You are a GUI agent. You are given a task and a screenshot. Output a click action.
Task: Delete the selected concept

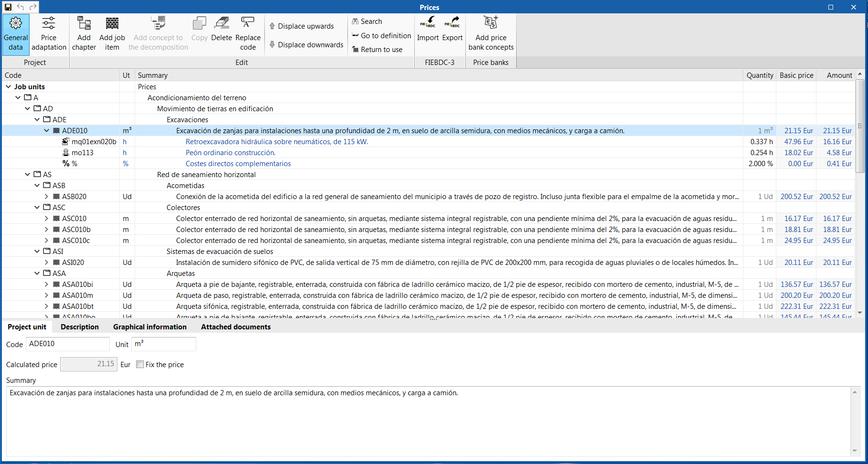coord(221,34)
